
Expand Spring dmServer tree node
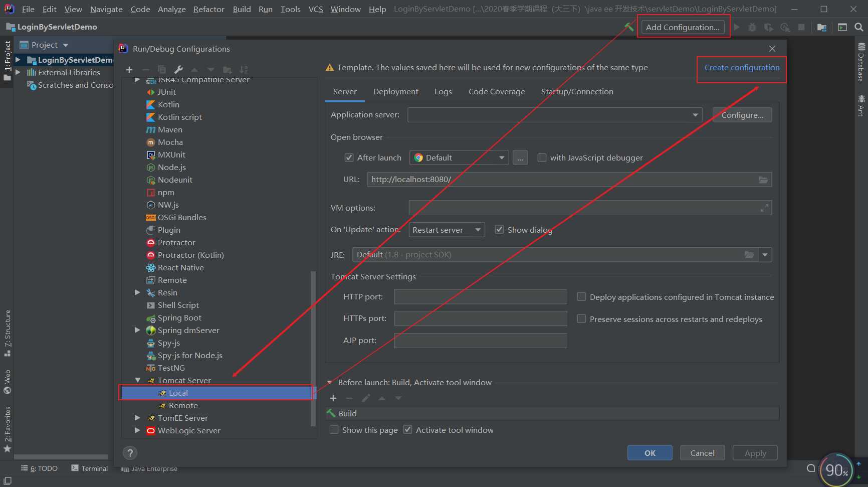pyautogui.click(x=138, y=330)
